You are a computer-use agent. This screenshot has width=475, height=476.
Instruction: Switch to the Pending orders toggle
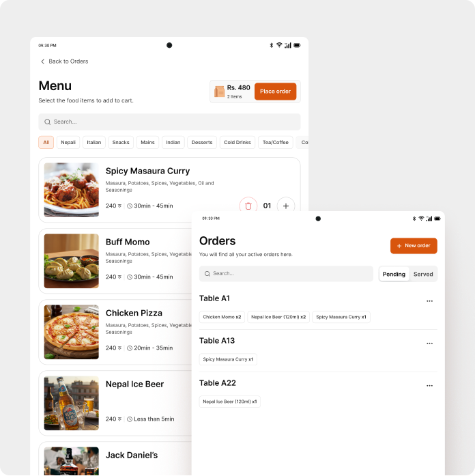[394, 274]
